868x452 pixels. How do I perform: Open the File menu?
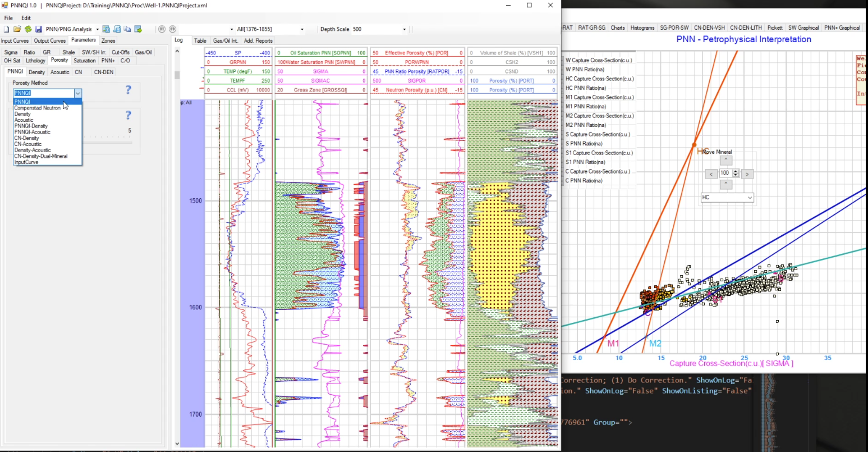click(x=8, y=18)
